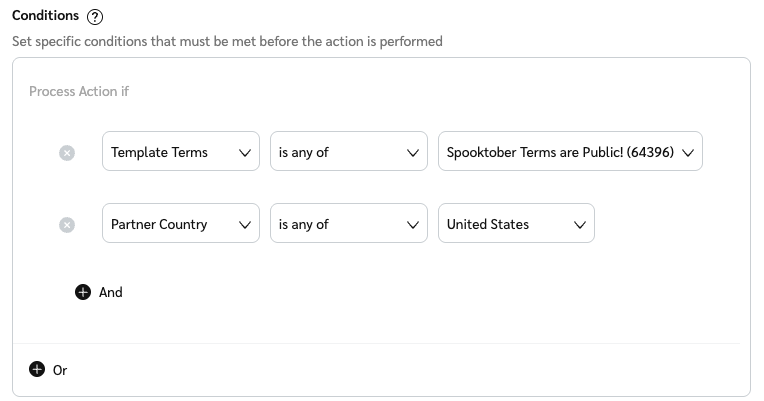The height and width of the screenshot is (401, 764).
Task: Add an Or condition group via its label
Action: pos(60,370)
